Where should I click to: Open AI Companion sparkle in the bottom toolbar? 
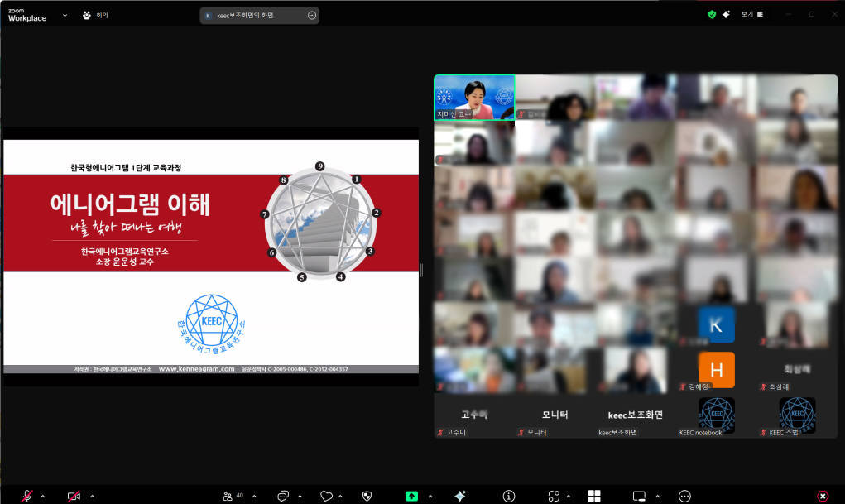pyautogui.click(x=460, y=496)
